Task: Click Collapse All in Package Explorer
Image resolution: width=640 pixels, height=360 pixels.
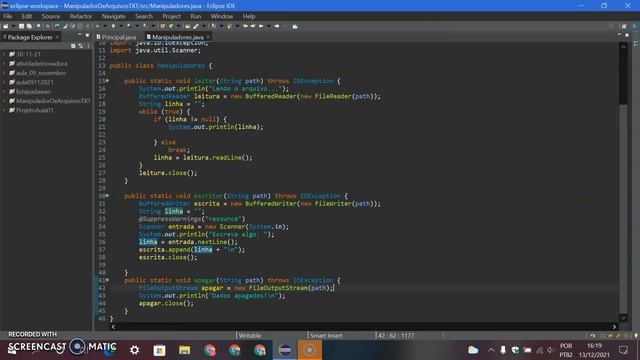Action: coord(73,46)
